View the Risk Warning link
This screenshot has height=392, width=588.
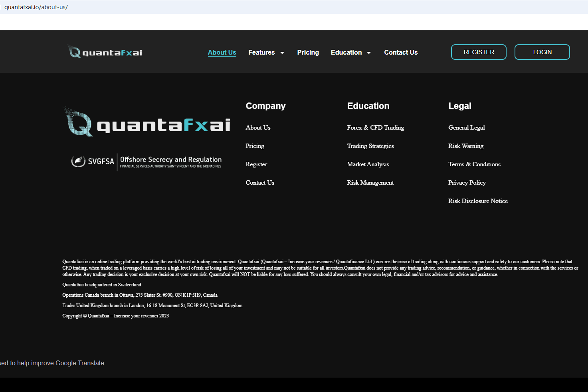point(466,146)
